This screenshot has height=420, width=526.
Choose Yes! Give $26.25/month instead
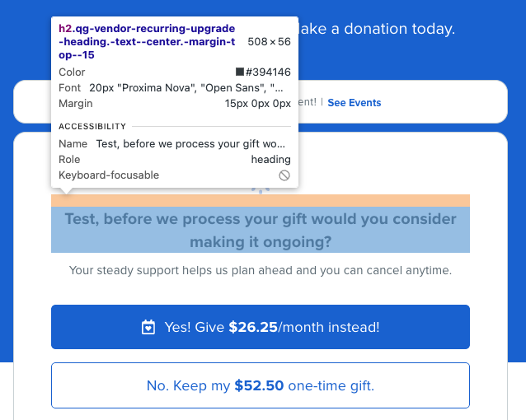(261, 327)
